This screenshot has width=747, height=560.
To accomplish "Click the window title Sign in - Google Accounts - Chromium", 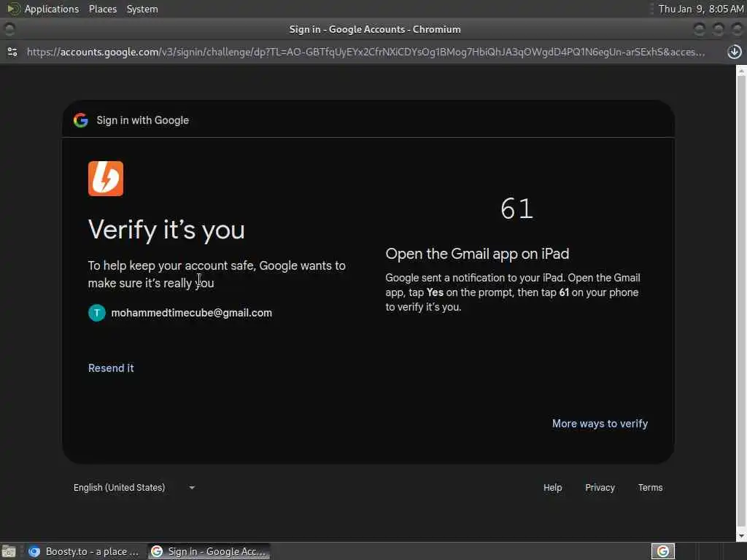I will (375, 29).
